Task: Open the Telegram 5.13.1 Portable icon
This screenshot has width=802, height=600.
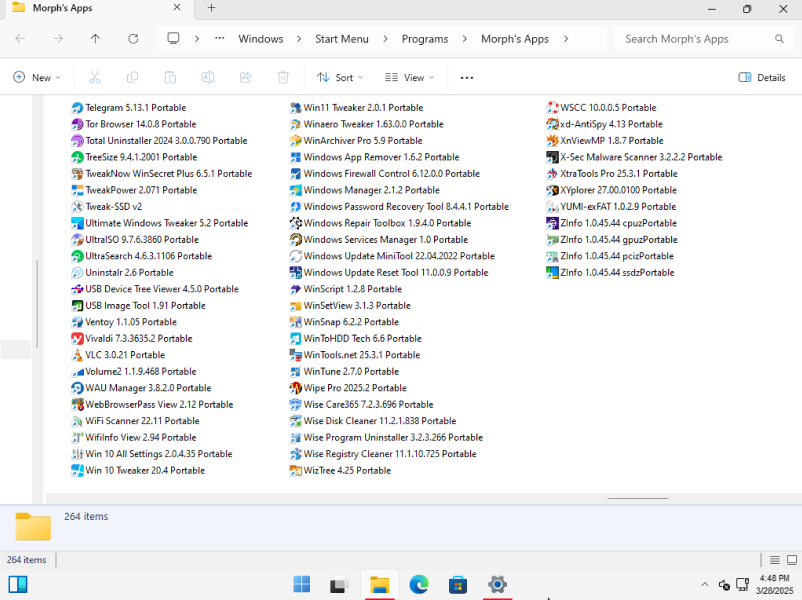Action: (x=77, y=108)
